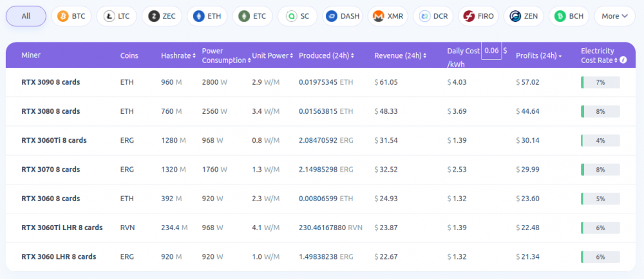Screen dimensions: 644x279
Task: Click the RTX 3090 electricity cost rate bar
Action: coord(600,82)
